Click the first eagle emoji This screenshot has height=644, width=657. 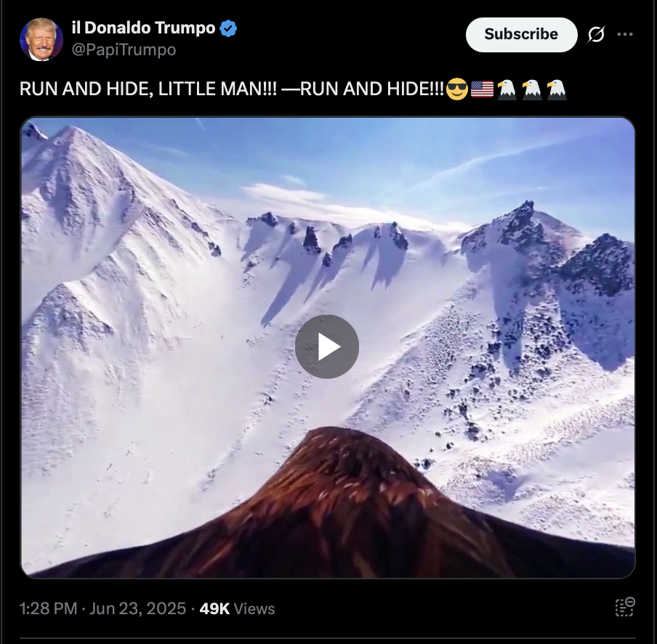(507, 89)
